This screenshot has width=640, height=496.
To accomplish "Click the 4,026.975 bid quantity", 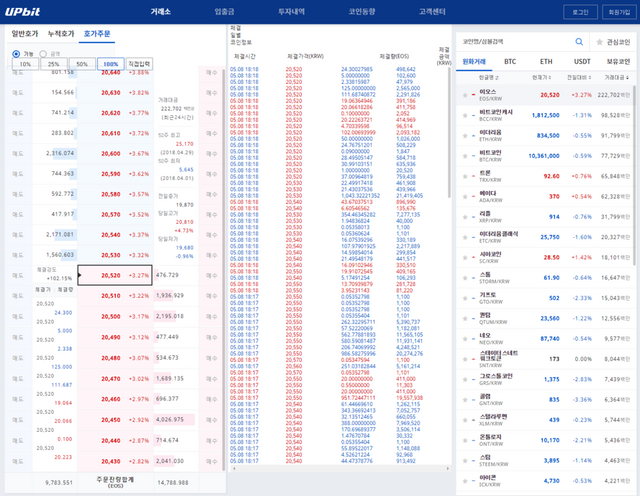I will 169,420.
